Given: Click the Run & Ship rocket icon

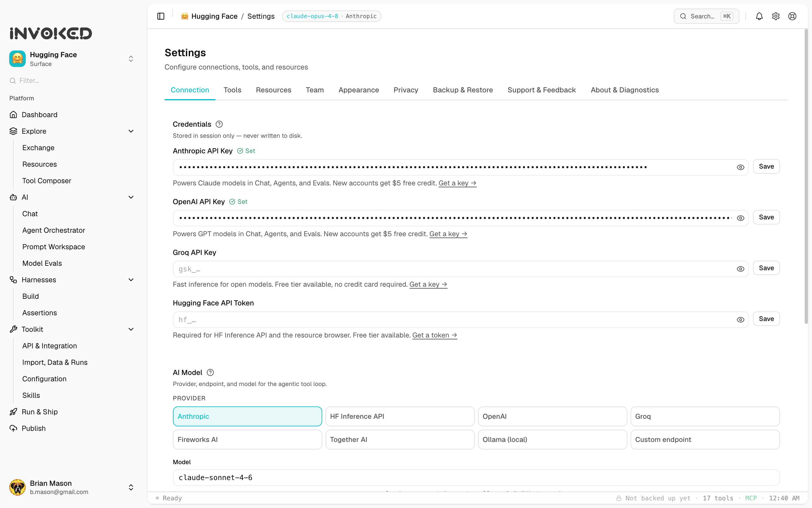Looking at the screenshot, I should (x=13, y=412).
